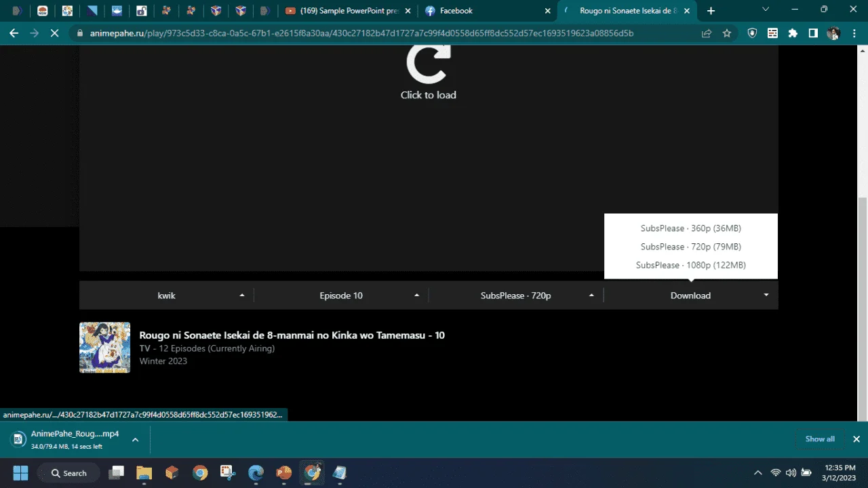Open PowerPoint from the taskbar
The image size is (868, 488).
[283, 473]
